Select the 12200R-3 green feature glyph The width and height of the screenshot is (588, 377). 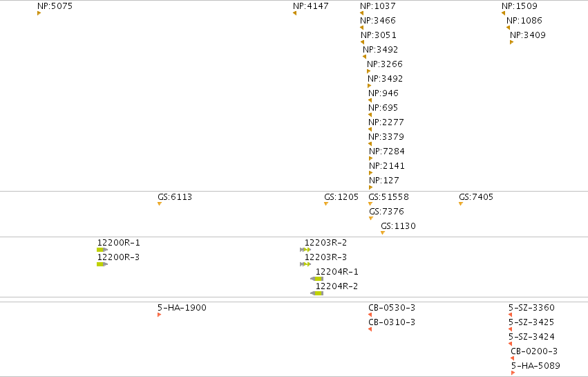[102, 264]
